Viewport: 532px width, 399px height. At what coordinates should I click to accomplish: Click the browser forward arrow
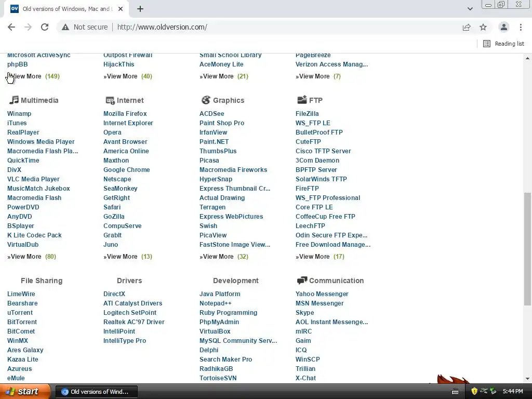[28, 27]
